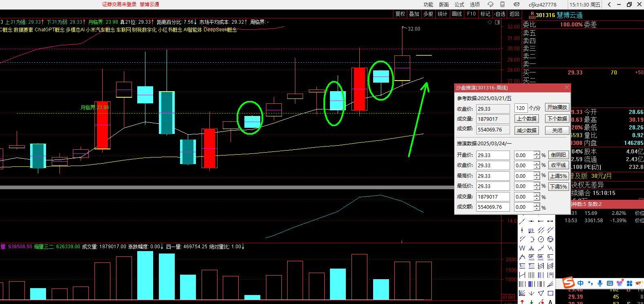Click the back arrow in title bar
644x304 pixels.
click(609, 4)
